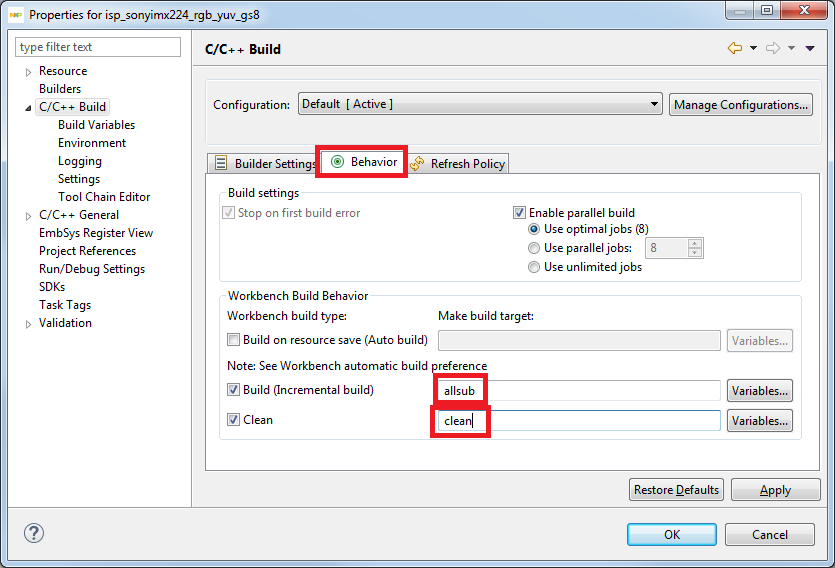The image size is (835, 568).
Task: Open the back history dropdown arrow
Action: click(753, 49)
